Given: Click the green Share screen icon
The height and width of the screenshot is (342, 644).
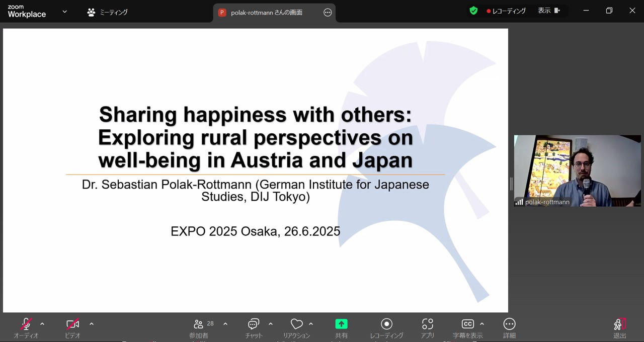Looking at the screenshot, I should coord(341,324).
